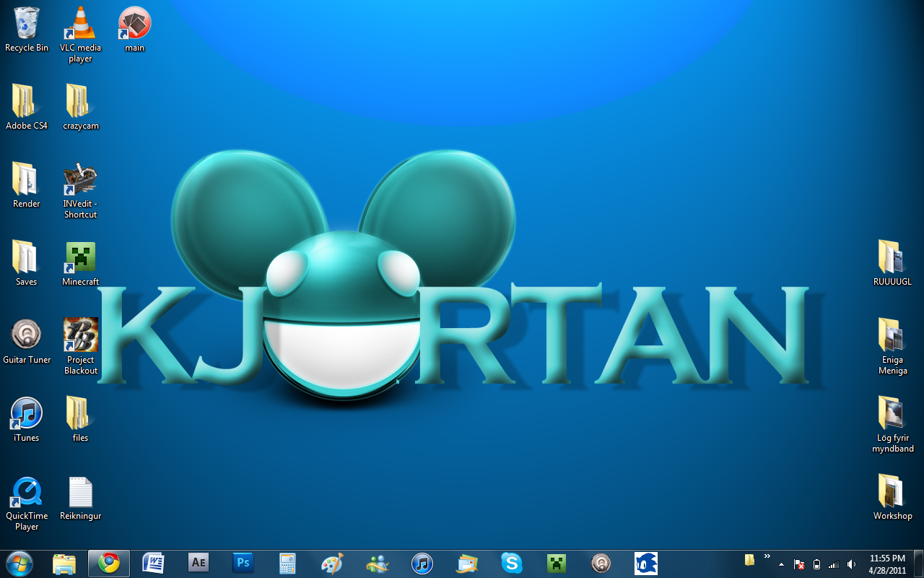Open the Recycle Bin
Screen dimensions: 924x578
(x=27, y=22)
